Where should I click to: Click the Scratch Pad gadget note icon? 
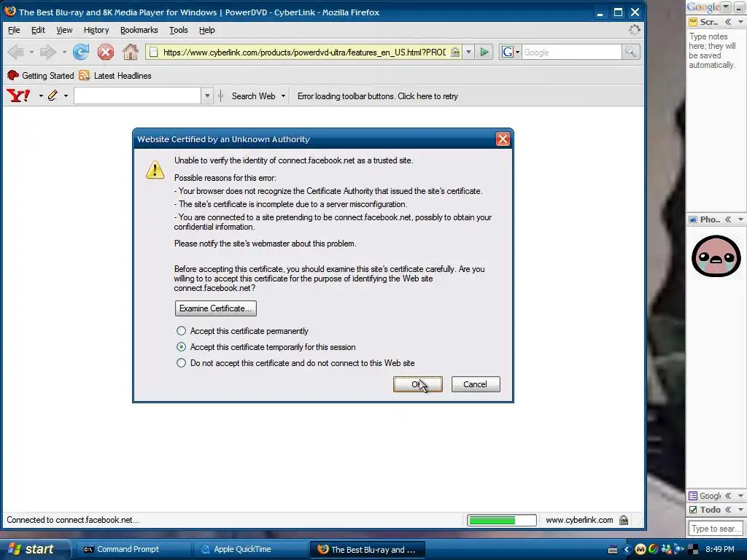(693, 22)
